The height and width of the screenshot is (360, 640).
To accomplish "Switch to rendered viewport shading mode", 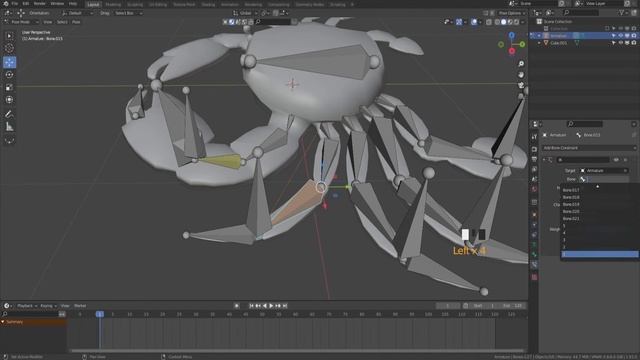I will [516, 22].
